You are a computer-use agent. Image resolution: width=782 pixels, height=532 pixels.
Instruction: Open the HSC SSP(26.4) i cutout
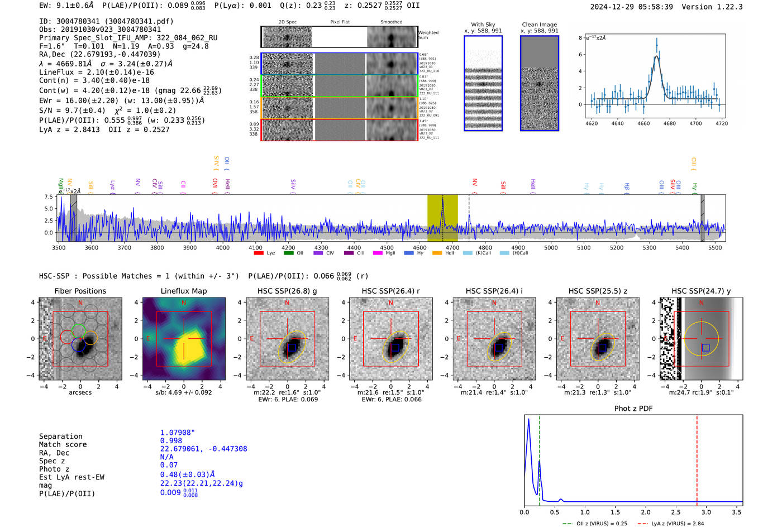pos(494,339)
